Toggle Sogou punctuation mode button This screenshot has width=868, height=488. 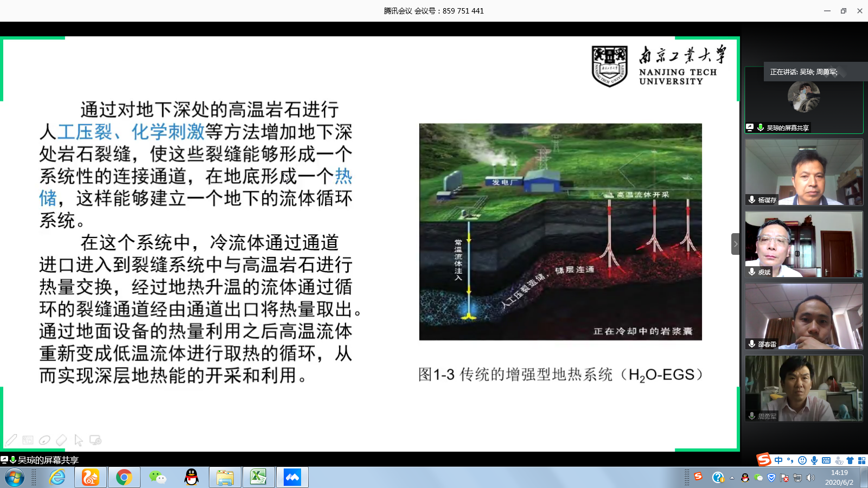tap(790, 460)
